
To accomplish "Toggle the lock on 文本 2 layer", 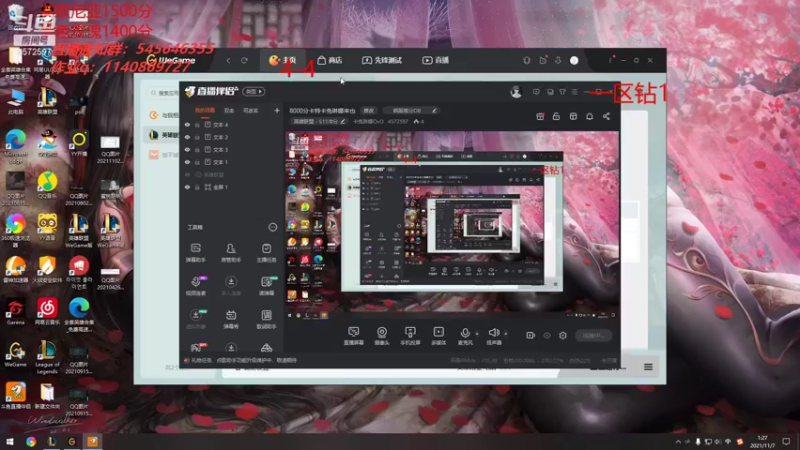I will coord(197,137).
